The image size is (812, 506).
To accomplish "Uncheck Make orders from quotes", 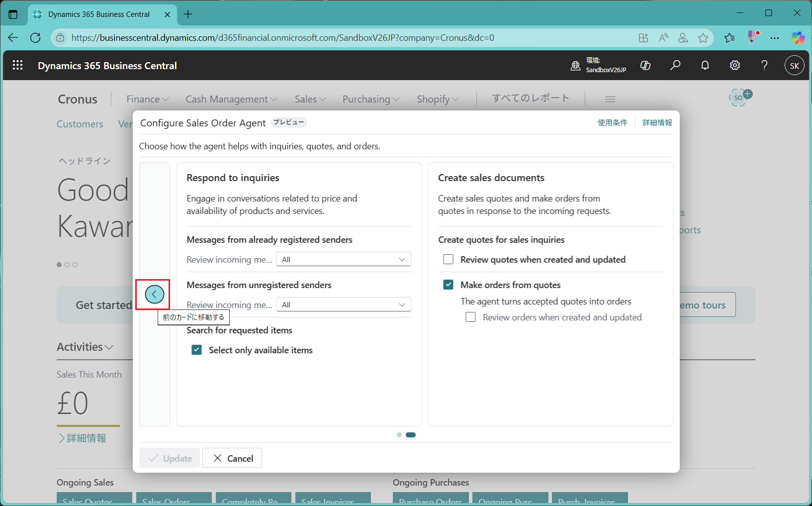I will (448, 285).
